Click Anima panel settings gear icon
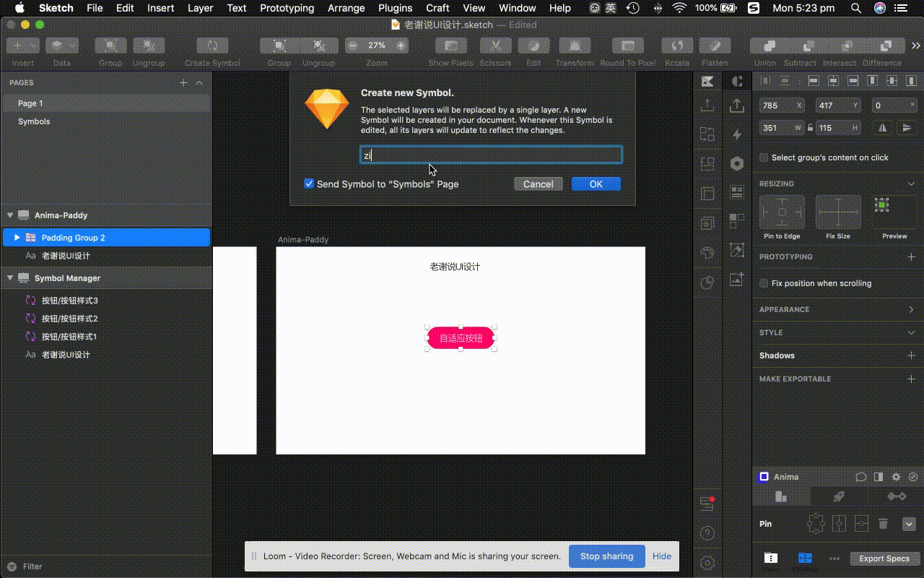Screen dimensions: 924x578 tap(897, 477)
